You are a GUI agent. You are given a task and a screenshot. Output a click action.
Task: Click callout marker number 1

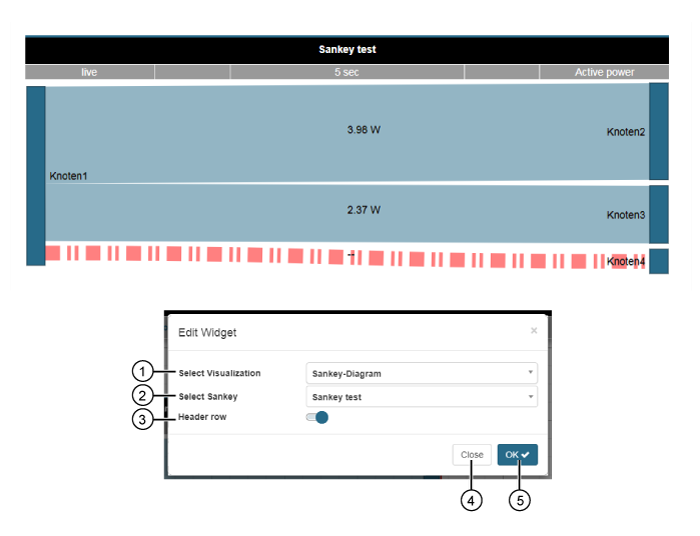[x=143, y=372]
